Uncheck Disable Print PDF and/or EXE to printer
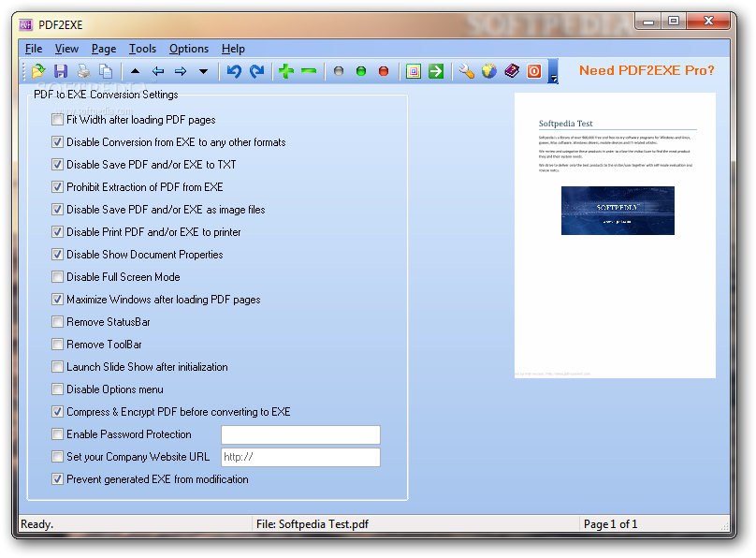Image resolution: width=756 pixels, height=558 pixels. (57, 232)
